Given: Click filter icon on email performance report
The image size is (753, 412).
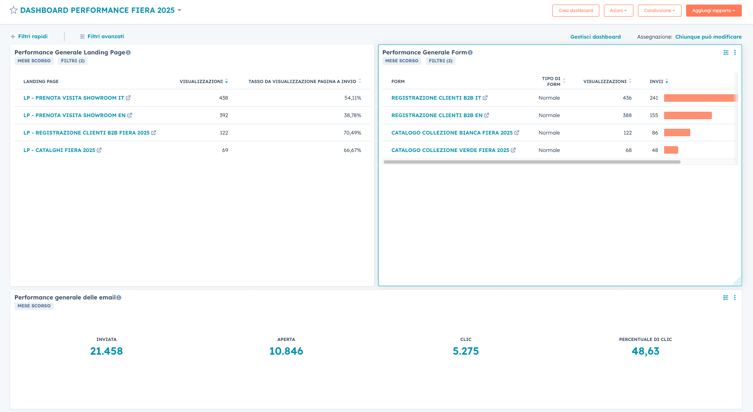Looking at the screenshot, I should (x=725, y=297).
